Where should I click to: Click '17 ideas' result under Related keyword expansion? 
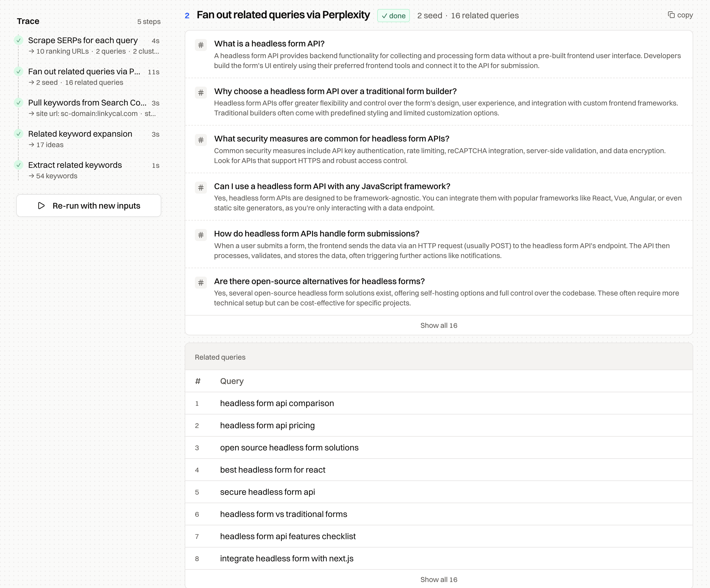point(50,145)
